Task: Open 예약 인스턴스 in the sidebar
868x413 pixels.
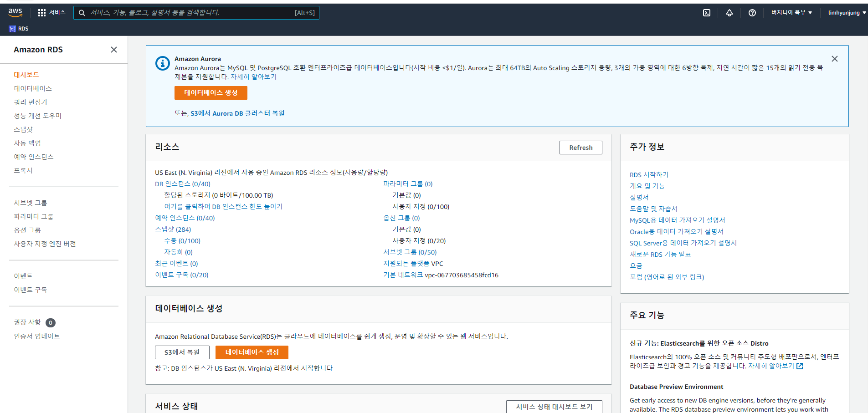Action: click(34, 157)
